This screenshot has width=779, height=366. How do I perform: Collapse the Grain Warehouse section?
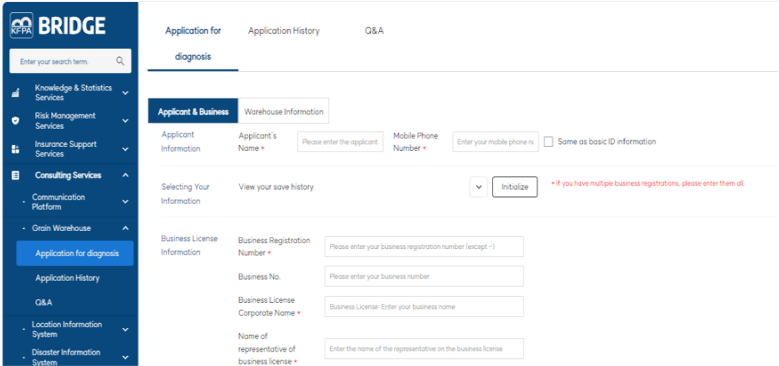point(125,228)
